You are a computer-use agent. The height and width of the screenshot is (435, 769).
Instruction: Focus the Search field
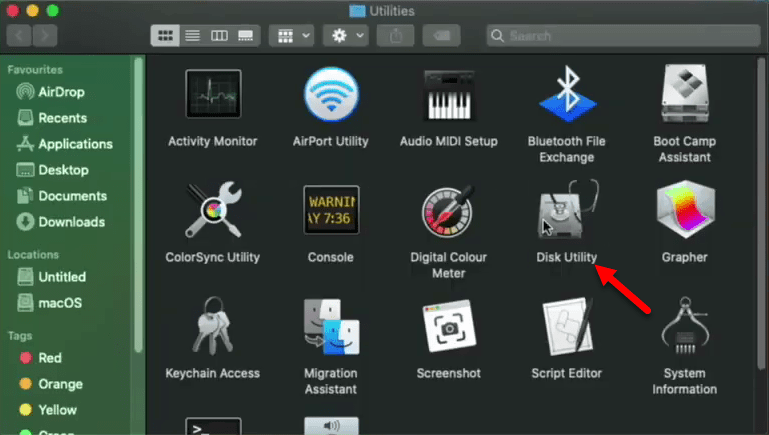[x=623, y=35]
